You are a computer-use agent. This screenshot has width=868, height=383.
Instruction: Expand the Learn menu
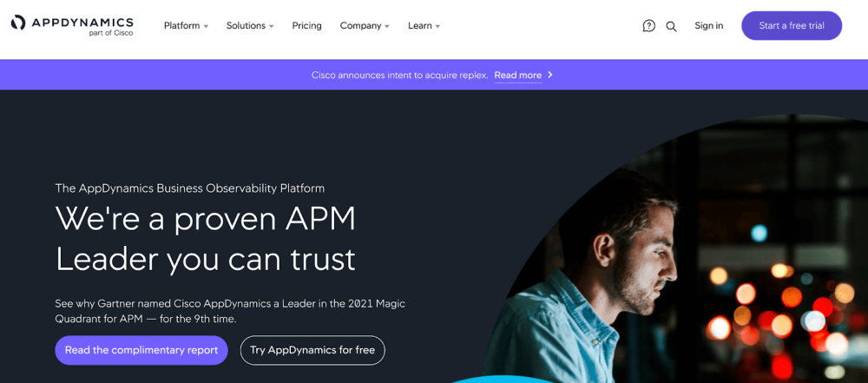pos(424,25)
